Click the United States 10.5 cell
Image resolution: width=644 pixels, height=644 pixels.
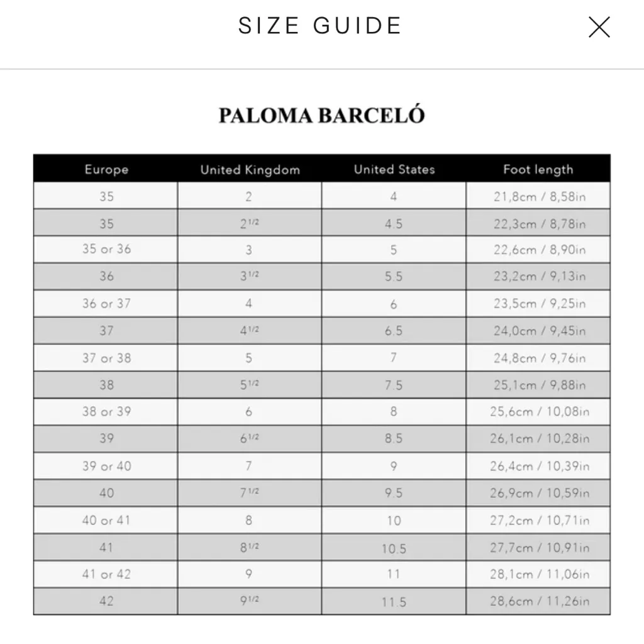pos(394,548)
